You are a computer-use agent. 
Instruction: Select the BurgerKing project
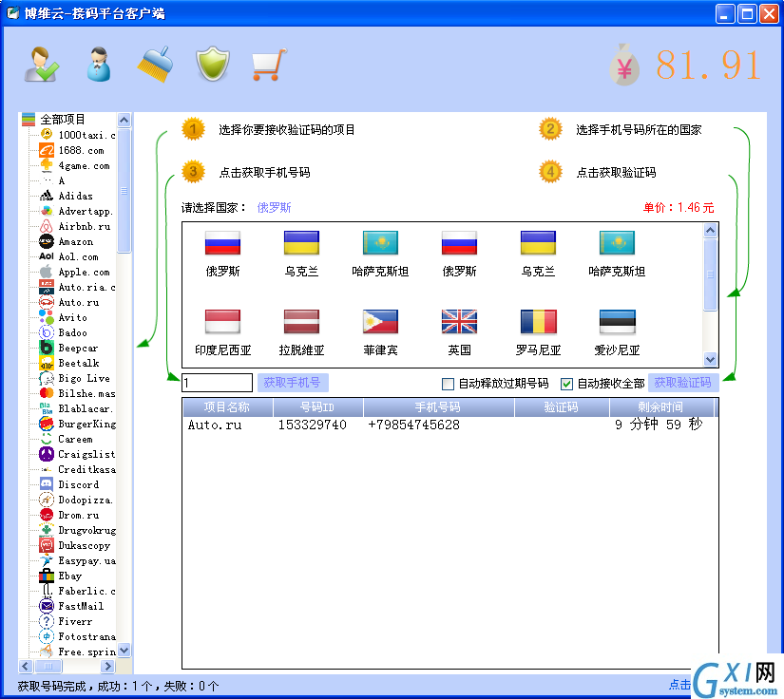click(86, 425)
